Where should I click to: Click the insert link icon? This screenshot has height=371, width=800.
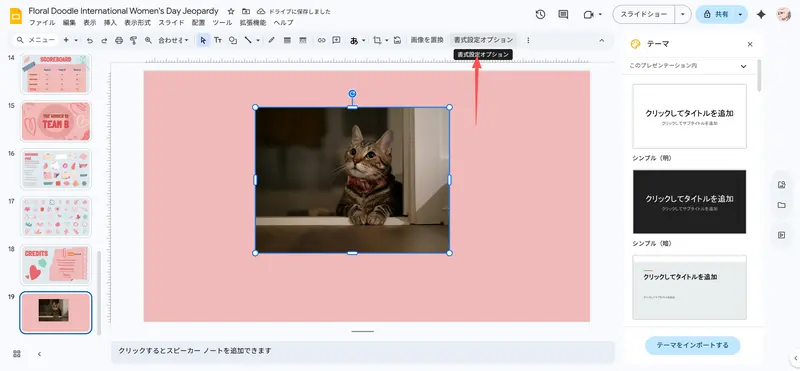(321, 40)
